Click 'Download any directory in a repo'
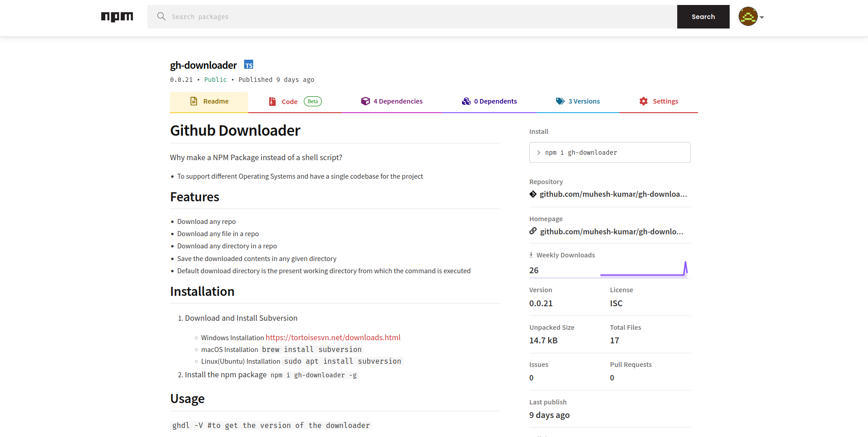The height and width of the screenshot is (437, 868). pos(227,246)
